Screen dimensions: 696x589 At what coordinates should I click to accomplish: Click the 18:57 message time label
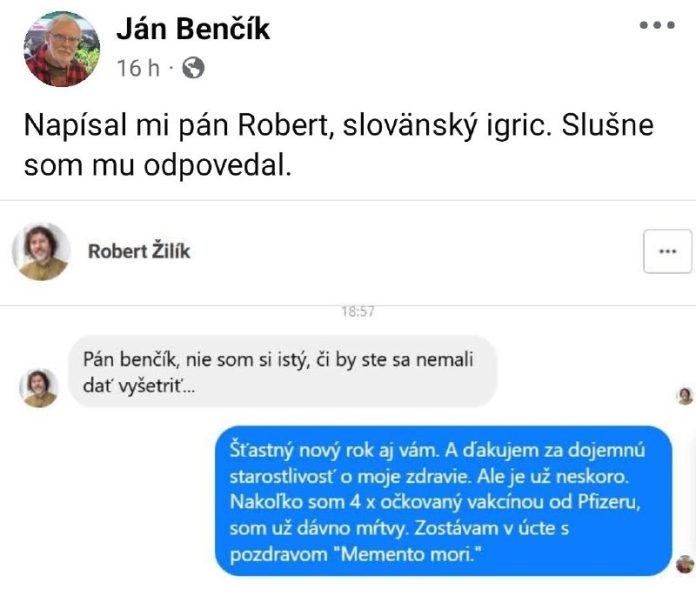pos(358,312)
